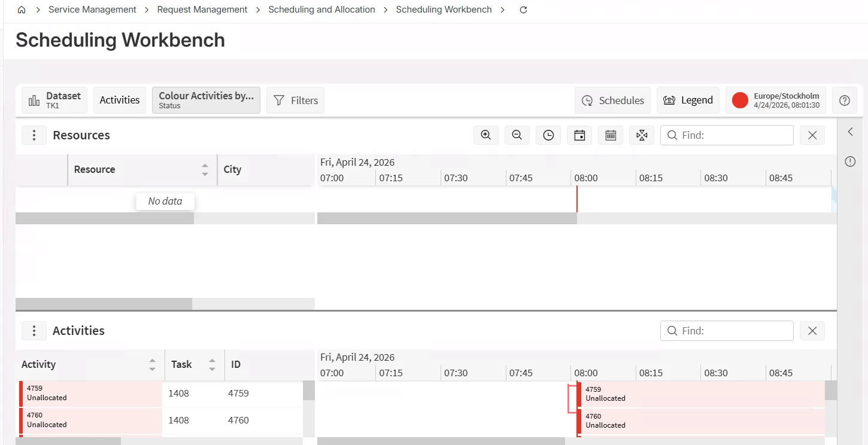Image resolution: width=868 pixels, height=445 pixels.
Task: Show the Legend
Action: tap(688, 100)
